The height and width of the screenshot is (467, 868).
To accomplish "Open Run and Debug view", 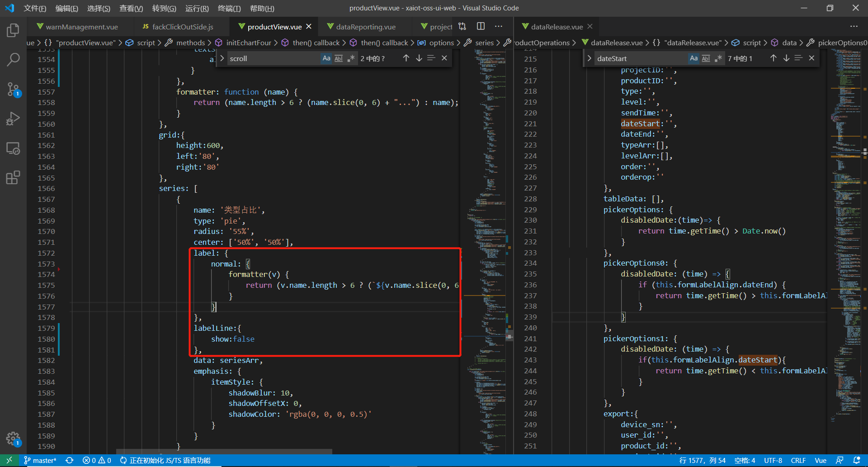I will tap(13, 119).
